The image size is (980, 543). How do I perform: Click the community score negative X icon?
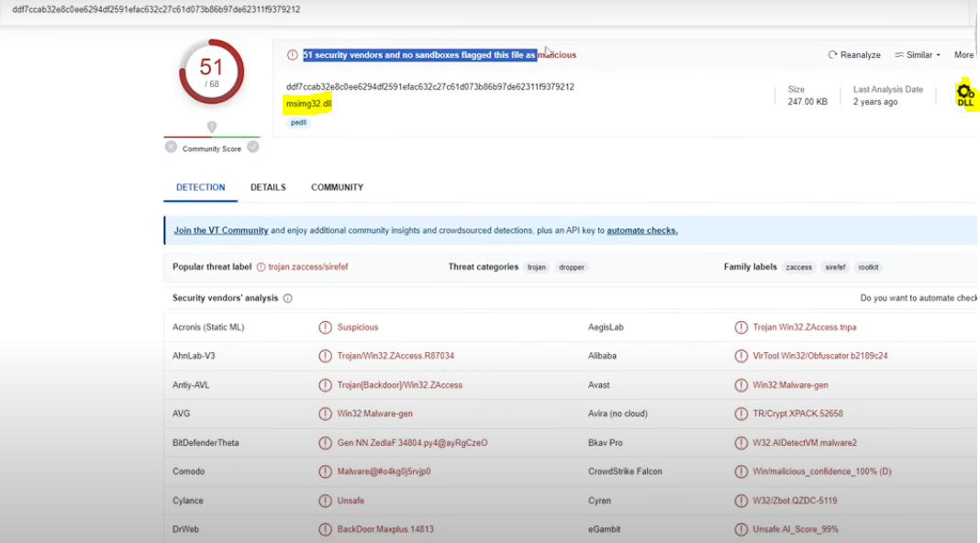click(x=171, y=147)
